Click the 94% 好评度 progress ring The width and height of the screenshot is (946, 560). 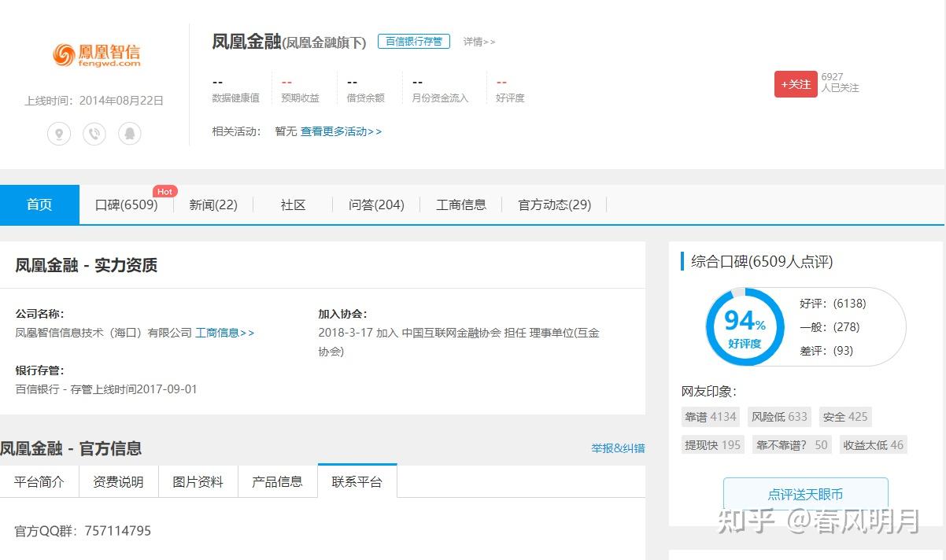[745, 326]
